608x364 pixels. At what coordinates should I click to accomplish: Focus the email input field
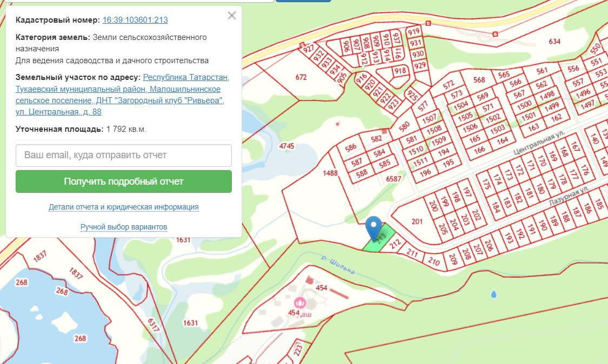(124, 156)
